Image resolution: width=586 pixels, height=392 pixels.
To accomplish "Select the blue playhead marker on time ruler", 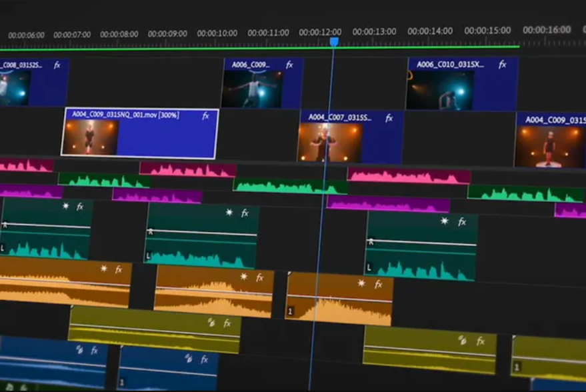I will [335, 41].
